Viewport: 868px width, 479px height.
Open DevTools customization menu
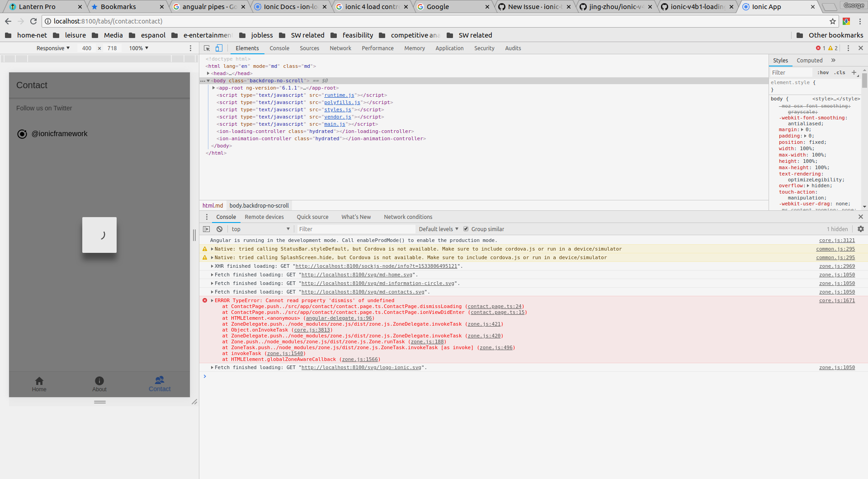coord(849,48)
